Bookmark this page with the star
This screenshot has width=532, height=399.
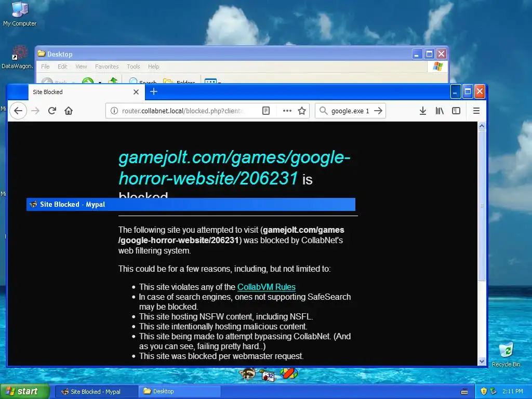coord(302,111)
